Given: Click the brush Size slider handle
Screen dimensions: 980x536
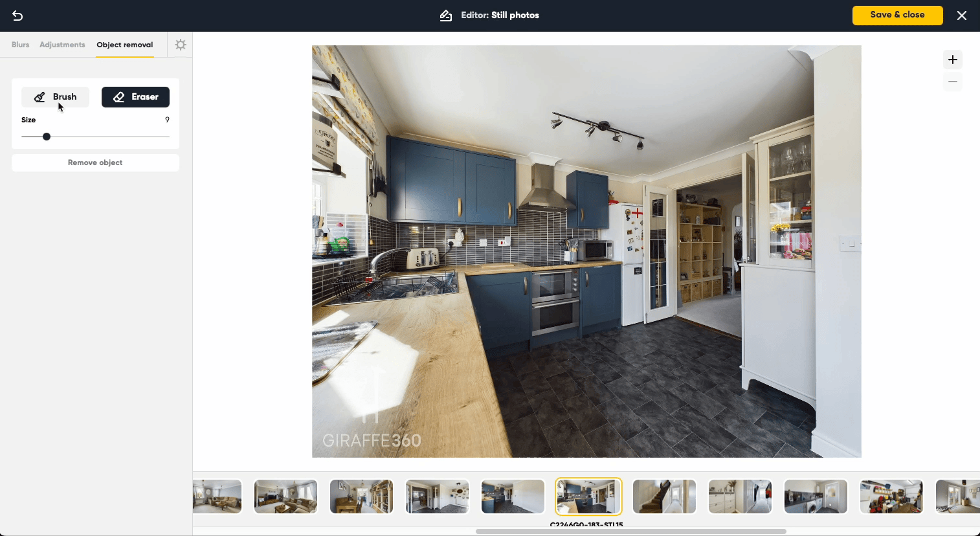Looking at the screenshot, I should (47, 137).
